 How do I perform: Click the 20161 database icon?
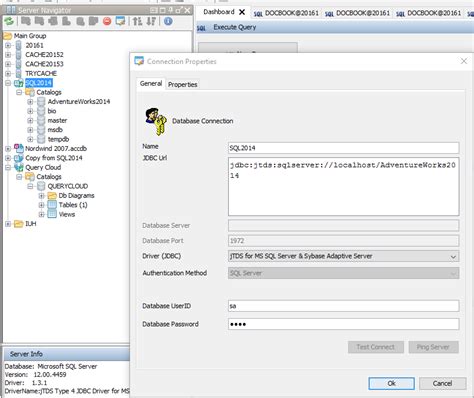click(18, 45)
